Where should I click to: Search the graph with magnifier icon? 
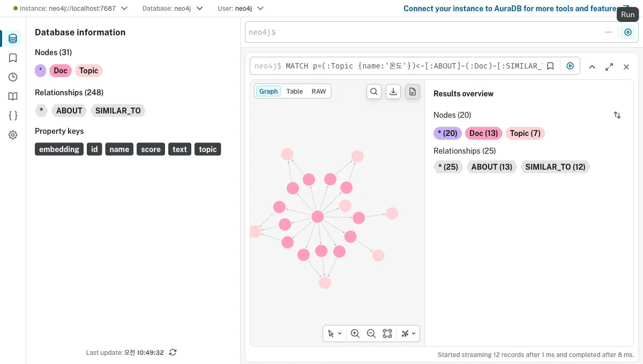374,92
